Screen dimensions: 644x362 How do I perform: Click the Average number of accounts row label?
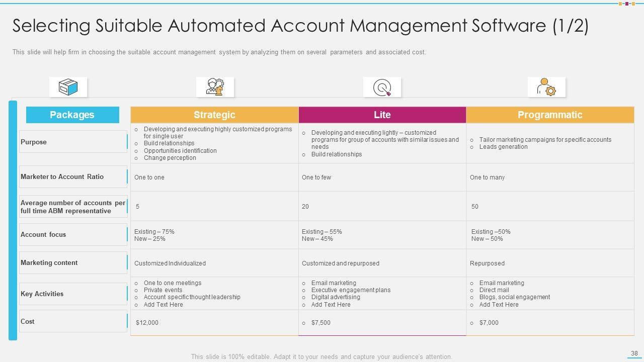point(73,207)
